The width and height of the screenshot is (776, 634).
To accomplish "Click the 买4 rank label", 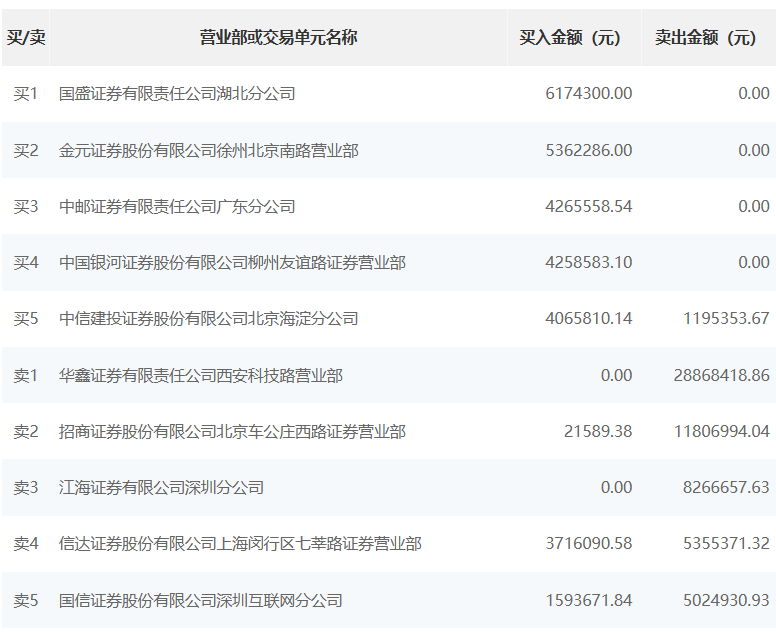I will point(25,262).
